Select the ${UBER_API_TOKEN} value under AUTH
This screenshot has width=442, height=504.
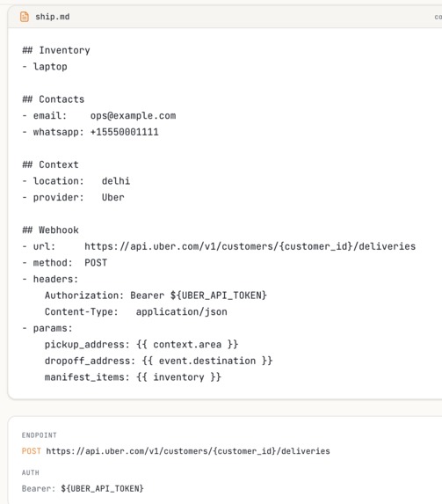click(x=102, y=489)
